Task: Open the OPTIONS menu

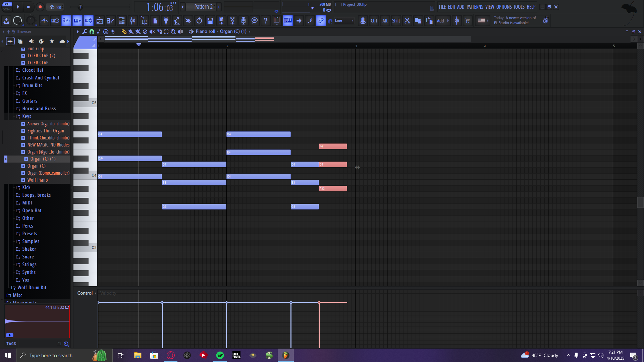Action: tap(504, 7)
